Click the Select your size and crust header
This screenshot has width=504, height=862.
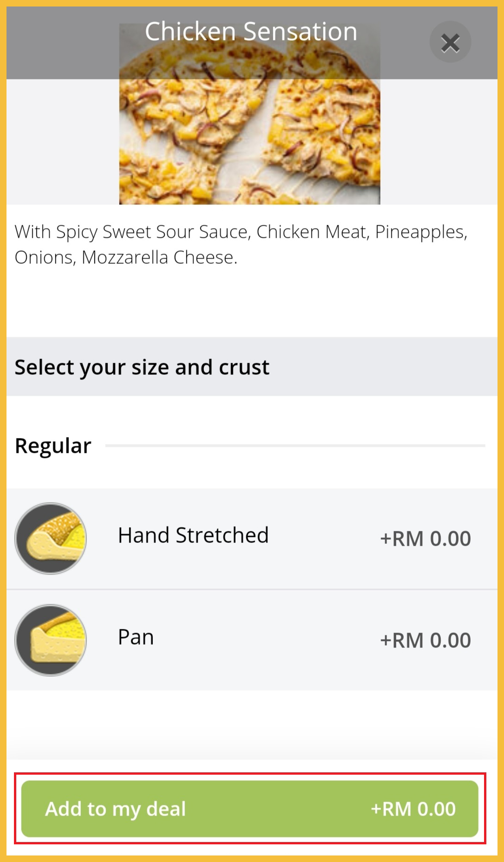(142, 367)
